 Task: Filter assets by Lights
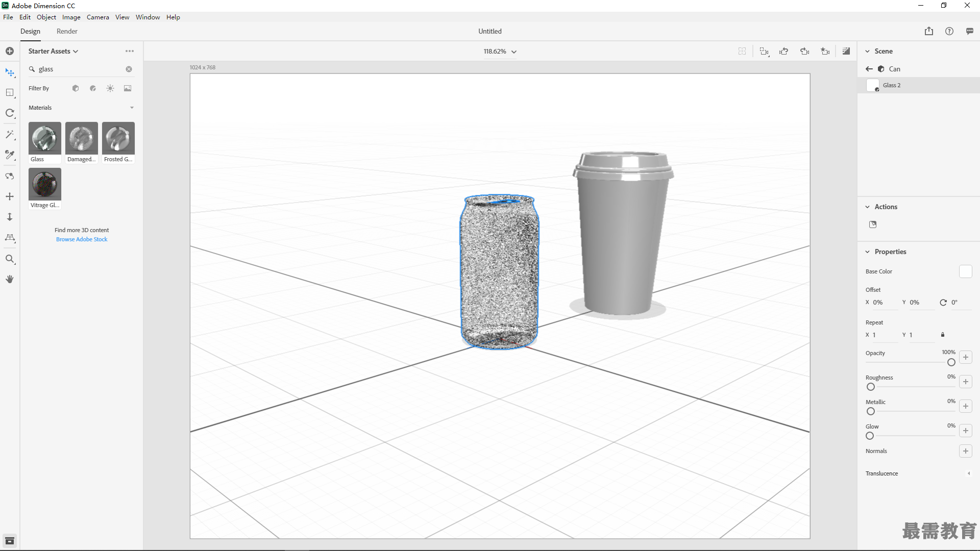tap(110, 88)
